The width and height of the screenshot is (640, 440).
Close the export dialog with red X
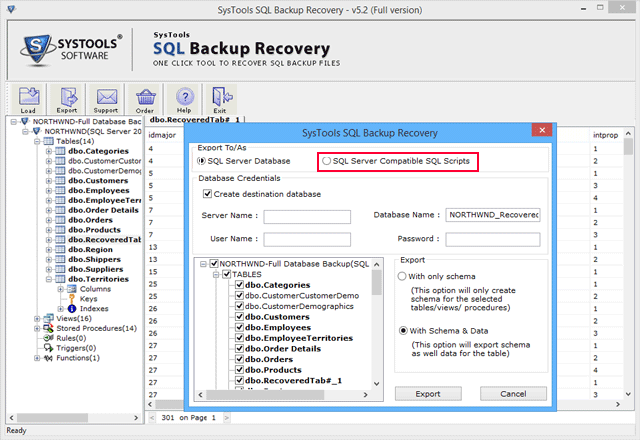pos(542,130)
